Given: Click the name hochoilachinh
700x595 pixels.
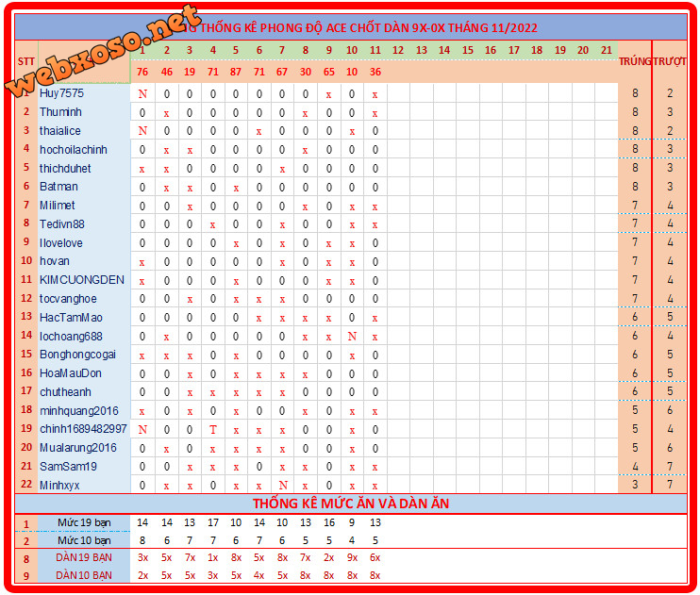Looking at the screenshot, I should click(x=74, y=150).
